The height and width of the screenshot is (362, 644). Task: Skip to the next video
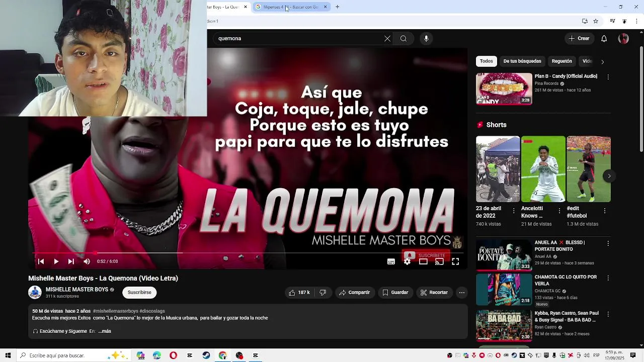(x=71, y=261)
